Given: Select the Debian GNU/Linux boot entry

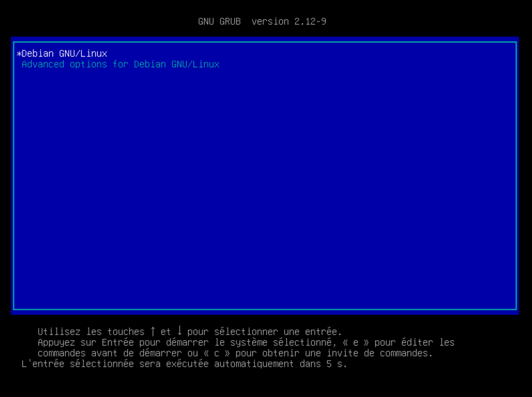Looking at the screenshot, I should (64, 54).
